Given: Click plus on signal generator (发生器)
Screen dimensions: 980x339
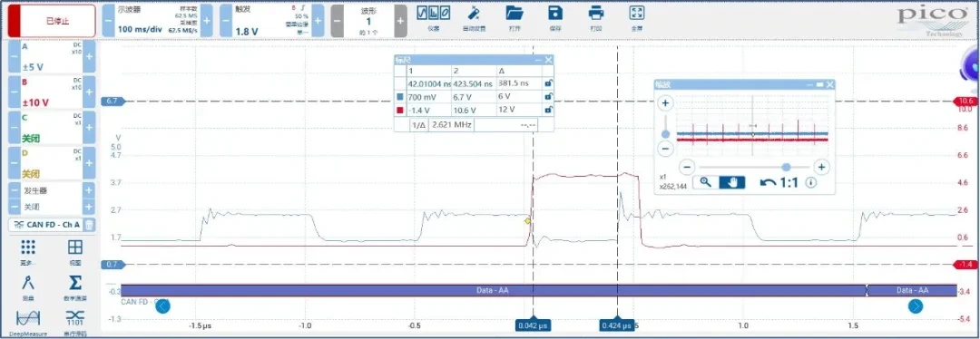Looking at the screenshot, I should [x=89, y=190].
